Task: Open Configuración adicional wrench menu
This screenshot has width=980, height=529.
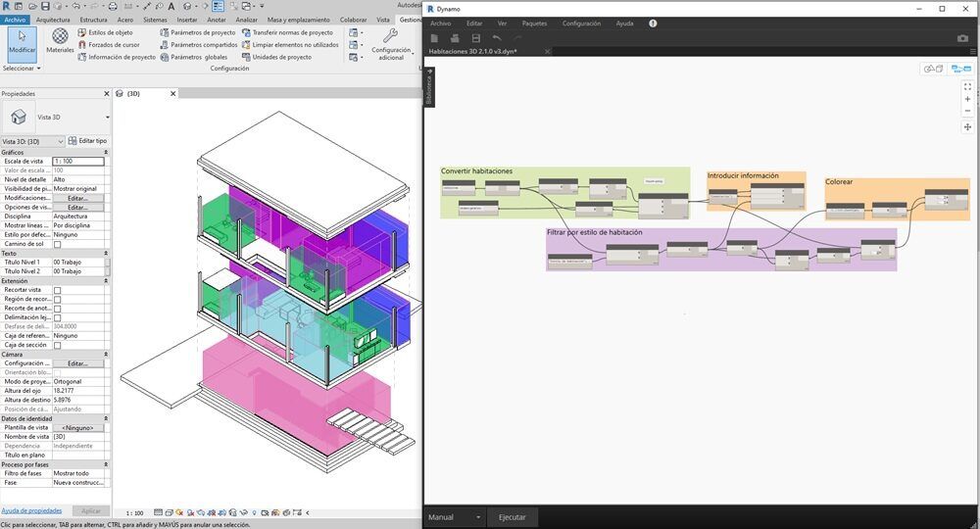Action: (x=391, y=43)
